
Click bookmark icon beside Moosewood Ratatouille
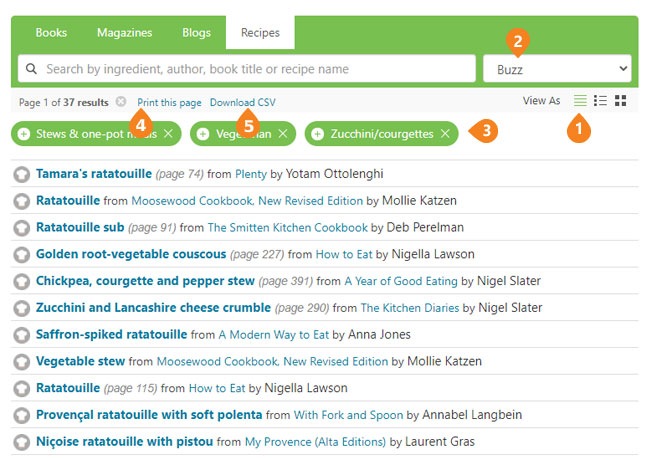[22, 201]
